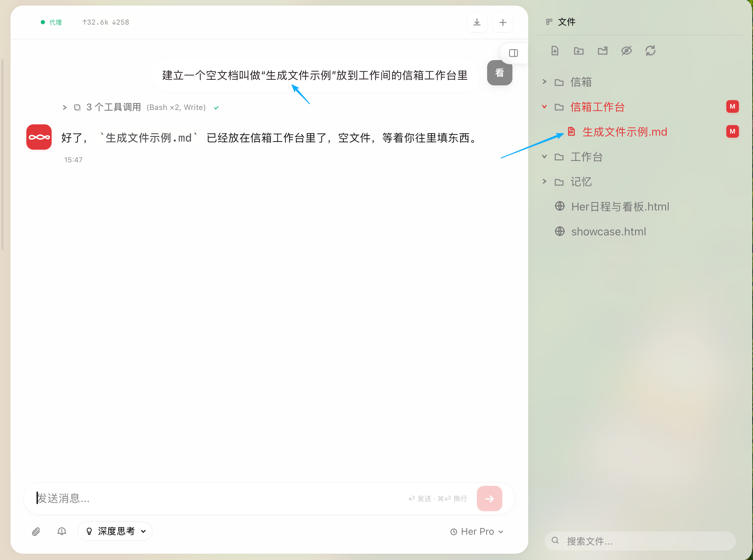The width and height of the screenshot is (753, 560).
Task: Click the folder icon of 记忆
Action: click(559, 182)
